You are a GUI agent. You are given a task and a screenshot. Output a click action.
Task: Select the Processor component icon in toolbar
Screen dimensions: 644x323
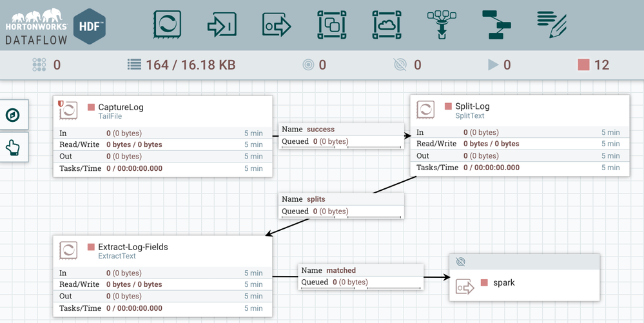[167, 24]
